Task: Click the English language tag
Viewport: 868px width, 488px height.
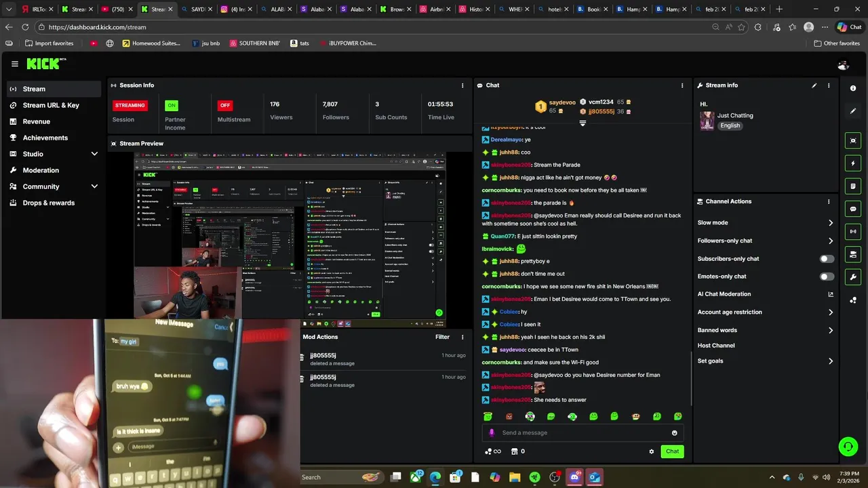Action: 730,125
